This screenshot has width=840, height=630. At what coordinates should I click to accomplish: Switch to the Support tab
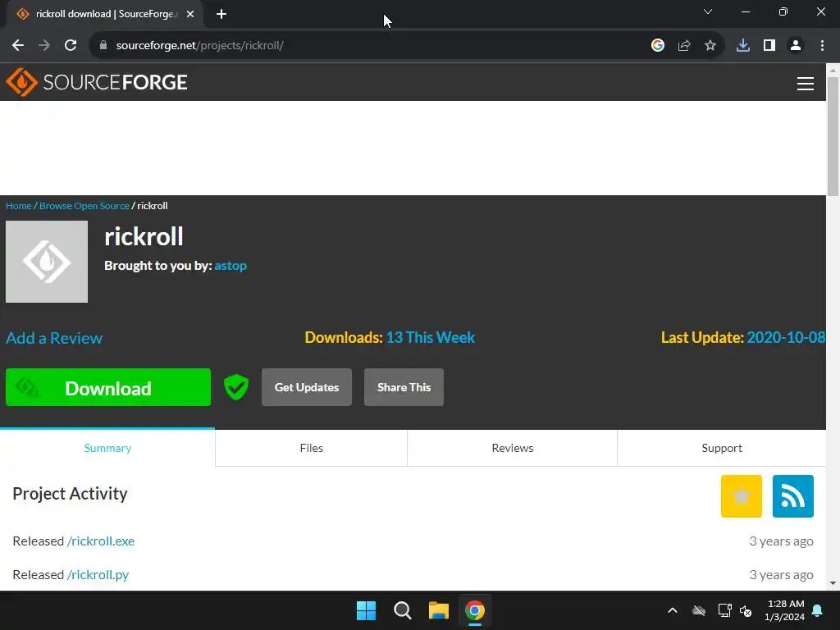[x=722, y=448]
